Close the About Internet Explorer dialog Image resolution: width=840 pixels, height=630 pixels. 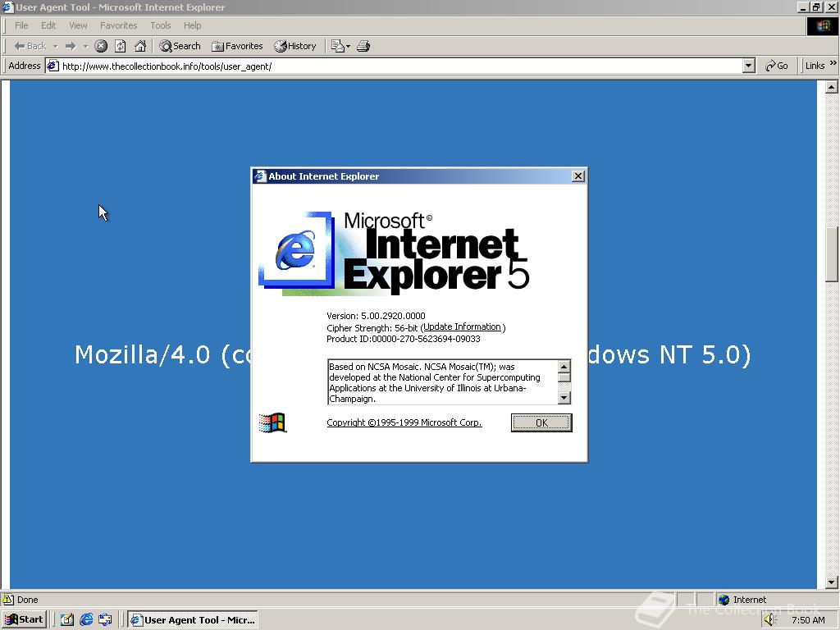tap(578, 176)
